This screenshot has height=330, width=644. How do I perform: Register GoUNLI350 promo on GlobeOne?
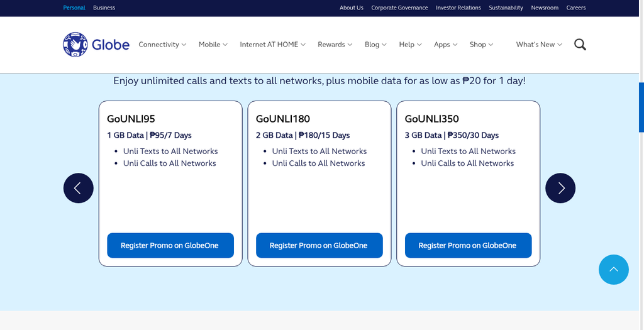[468, 245]
